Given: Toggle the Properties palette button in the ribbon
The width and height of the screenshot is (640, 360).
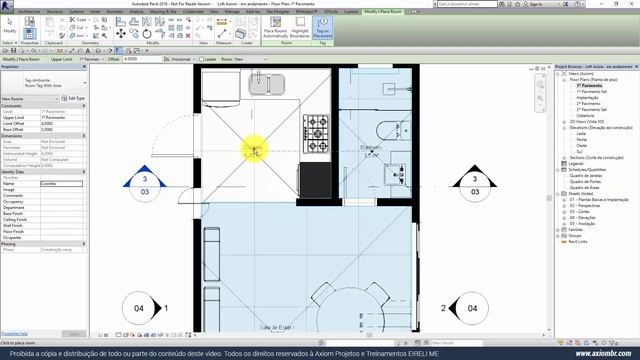Looking at the screenshot, I should tap(29, 33).
